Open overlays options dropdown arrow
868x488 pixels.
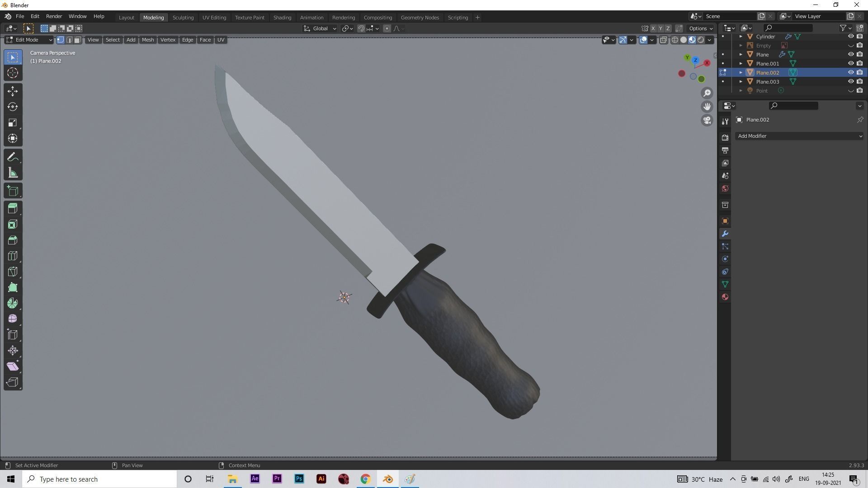[652, 40]
